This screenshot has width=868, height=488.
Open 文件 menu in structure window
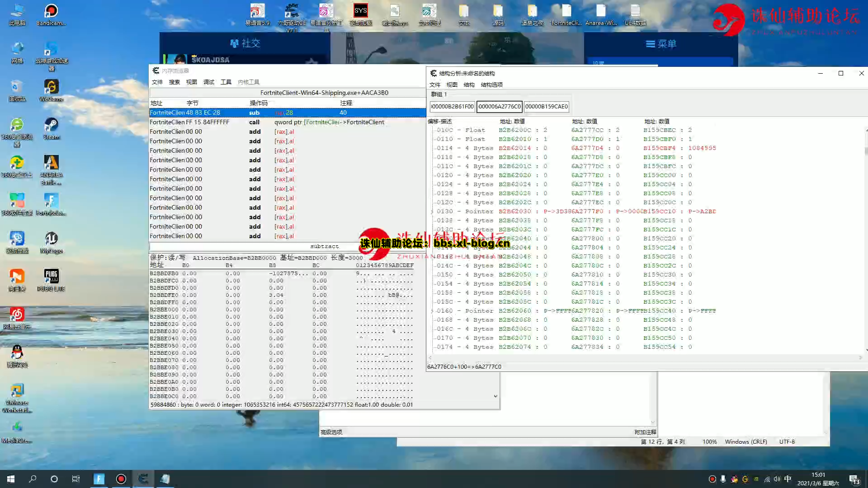(435, 84)
